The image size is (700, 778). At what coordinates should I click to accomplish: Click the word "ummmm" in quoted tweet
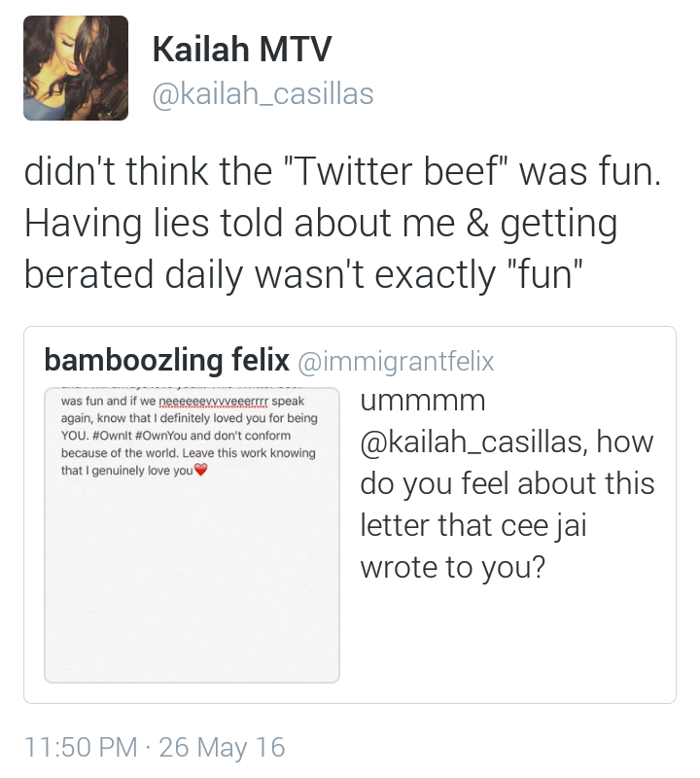(423, 400)
